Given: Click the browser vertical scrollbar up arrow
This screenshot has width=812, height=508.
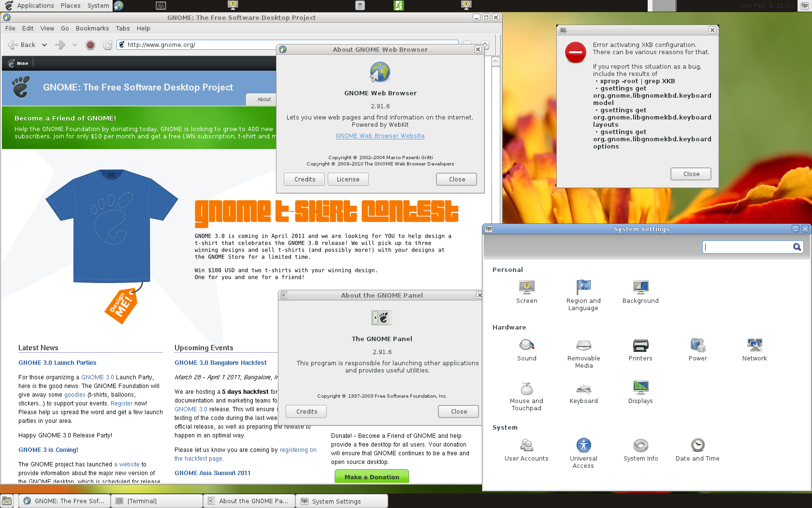Looking at the screenshot, I should pos(495,62).
